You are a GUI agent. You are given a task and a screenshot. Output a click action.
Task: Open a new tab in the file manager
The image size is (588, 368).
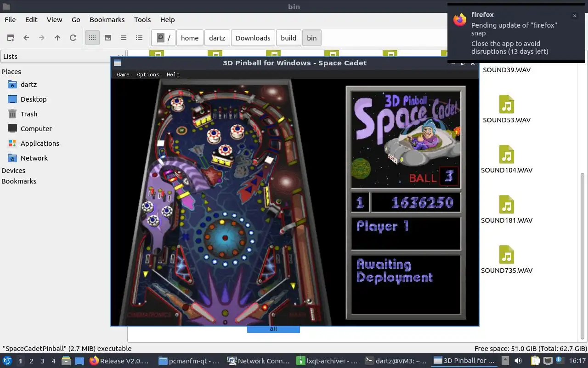[x=10, y=38]
